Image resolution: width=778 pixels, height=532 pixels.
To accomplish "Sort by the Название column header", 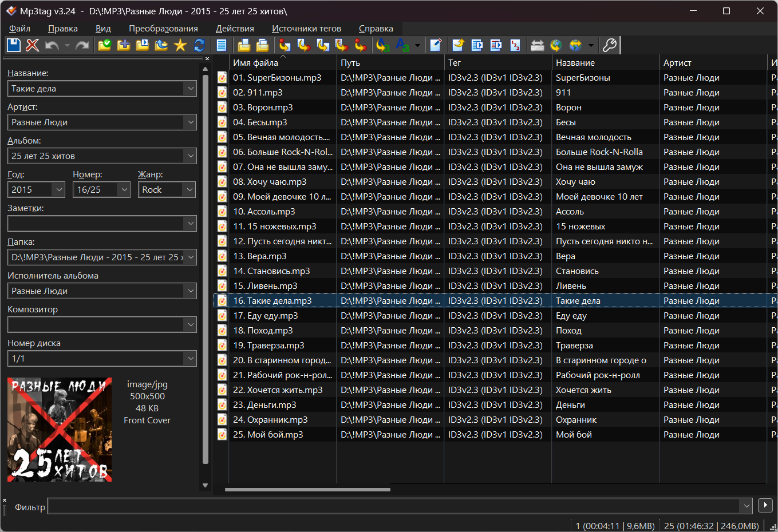I will 605,62.
